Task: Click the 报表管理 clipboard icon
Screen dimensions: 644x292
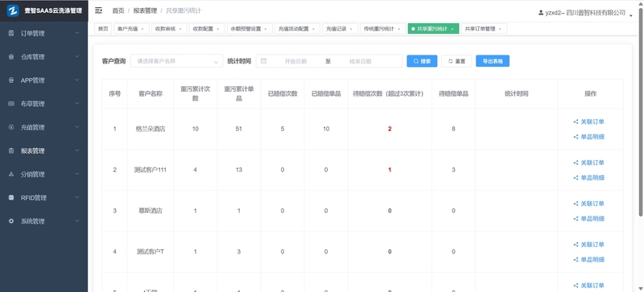Action: pos(11,150)
